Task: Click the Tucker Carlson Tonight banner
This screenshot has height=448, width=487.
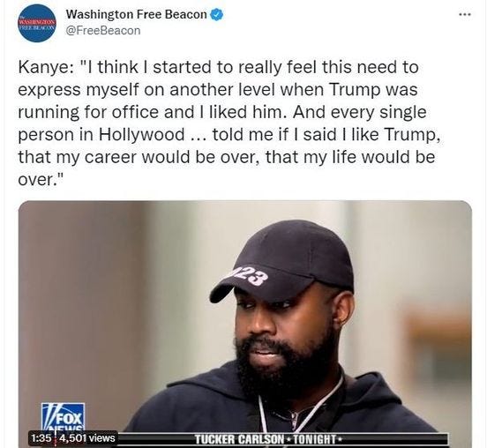Action: click(267, 439)
